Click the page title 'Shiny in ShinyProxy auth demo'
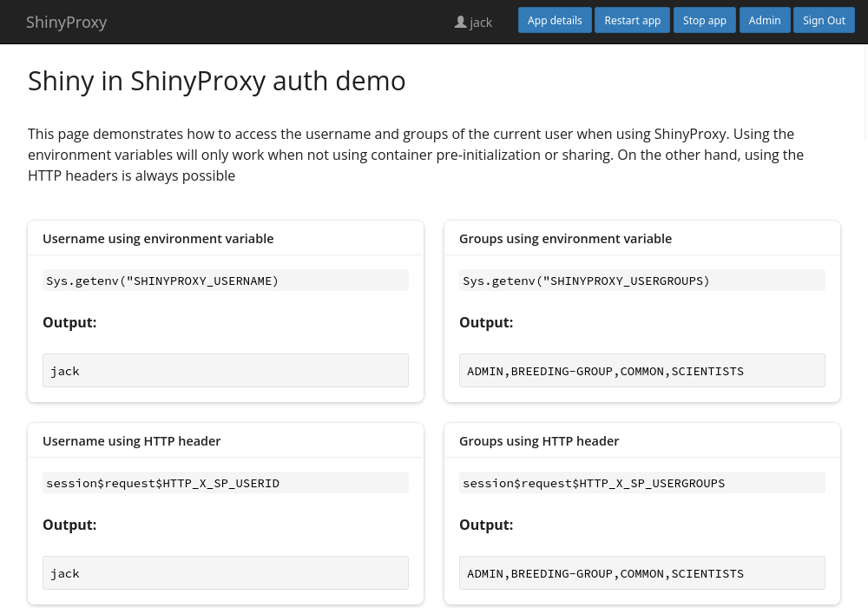Viewport: 868px width, 608px height. (x=216, y=81)
